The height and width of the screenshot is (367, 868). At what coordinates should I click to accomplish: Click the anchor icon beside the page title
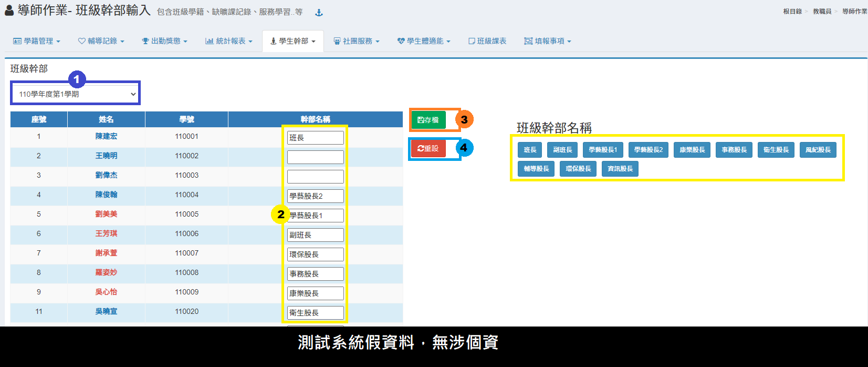tap(319, 13)
